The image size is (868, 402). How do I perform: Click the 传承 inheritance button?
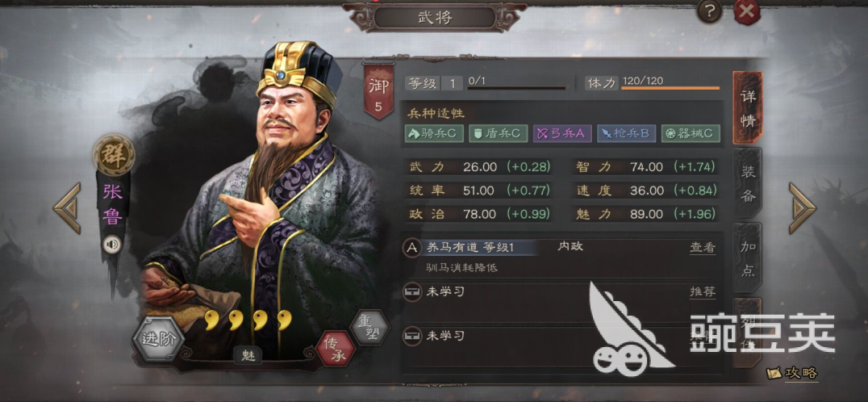click(336, 349)
